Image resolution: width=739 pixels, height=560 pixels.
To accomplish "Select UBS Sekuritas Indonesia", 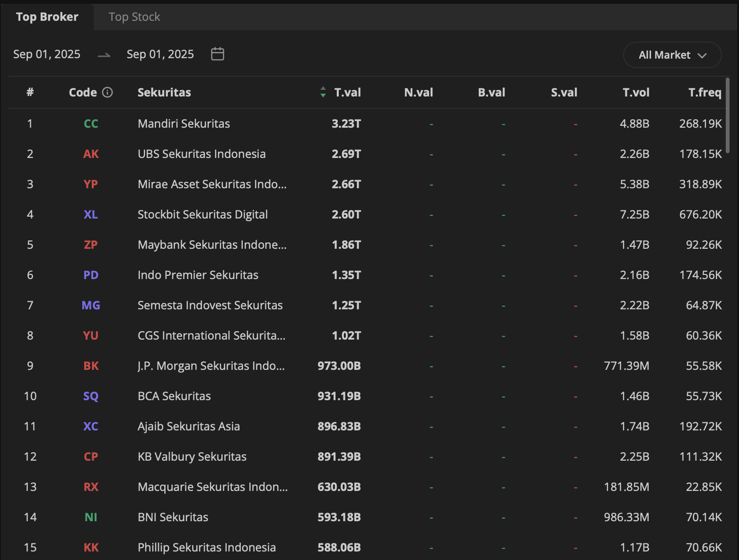I will coord(202,154).
